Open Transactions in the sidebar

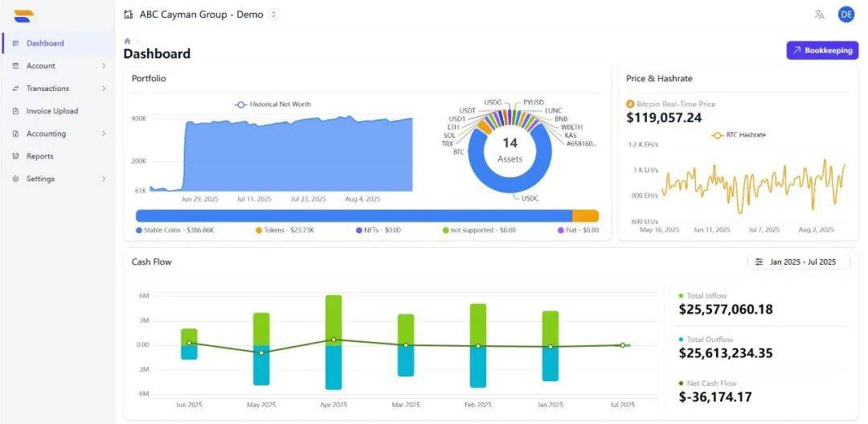47,89
